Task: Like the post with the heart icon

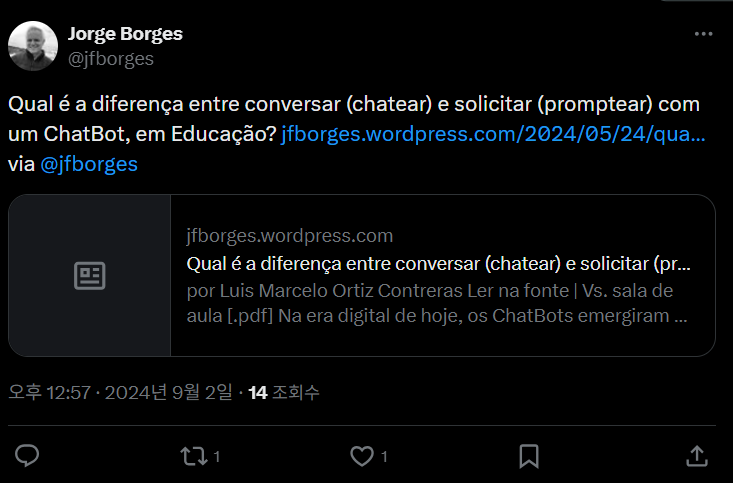Action: click(x=362, y=456)
